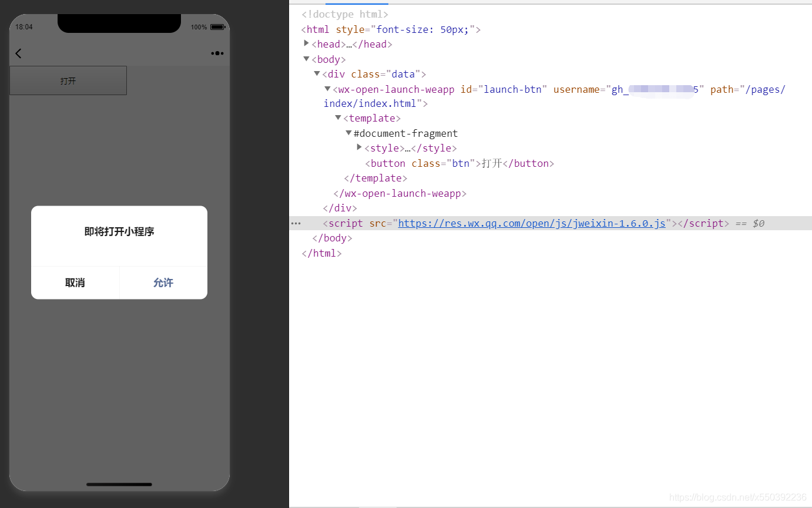Expand the head element in DevTools
The height and width of the screenshot is (508, 812).
tap(306, 42)
